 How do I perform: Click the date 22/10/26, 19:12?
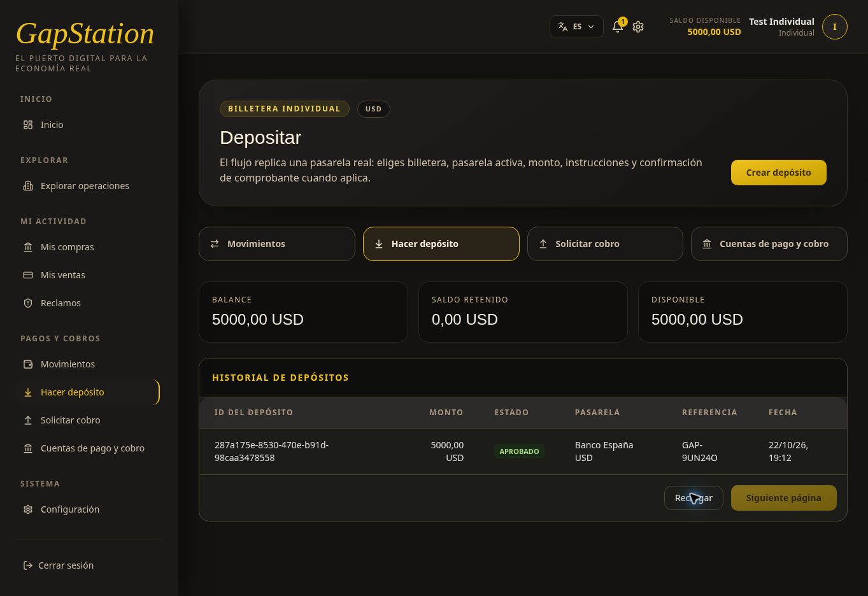click(x=788, y=451)
